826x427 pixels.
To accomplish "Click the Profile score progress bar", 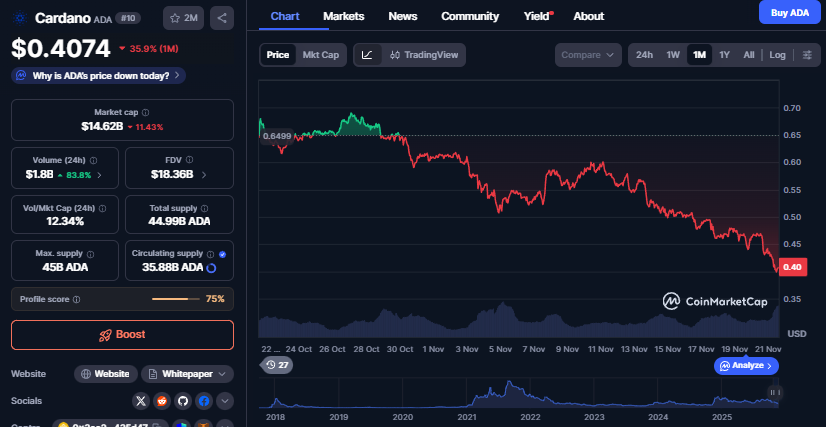I will (x=175, y=299).
